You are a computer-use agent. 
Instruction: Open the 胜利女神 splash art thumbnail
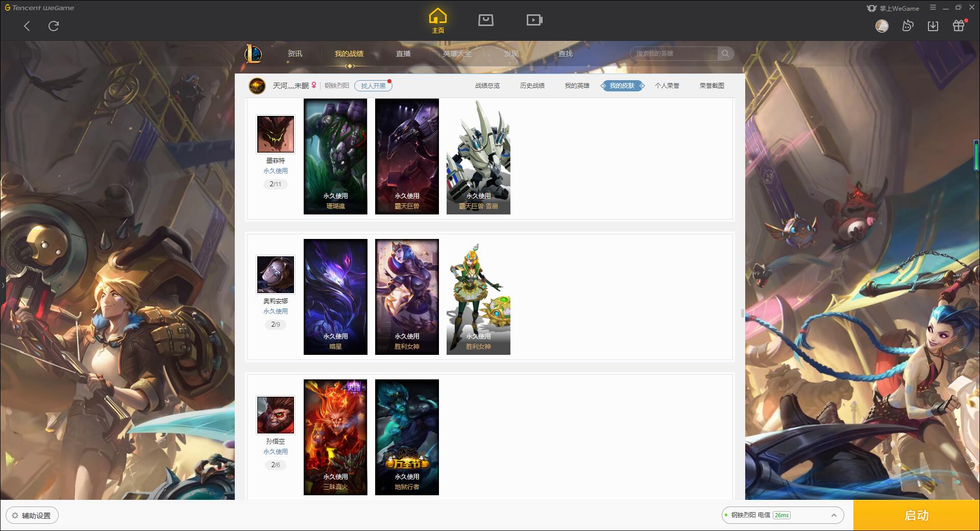pyautogui.click(x=407, y=297)
